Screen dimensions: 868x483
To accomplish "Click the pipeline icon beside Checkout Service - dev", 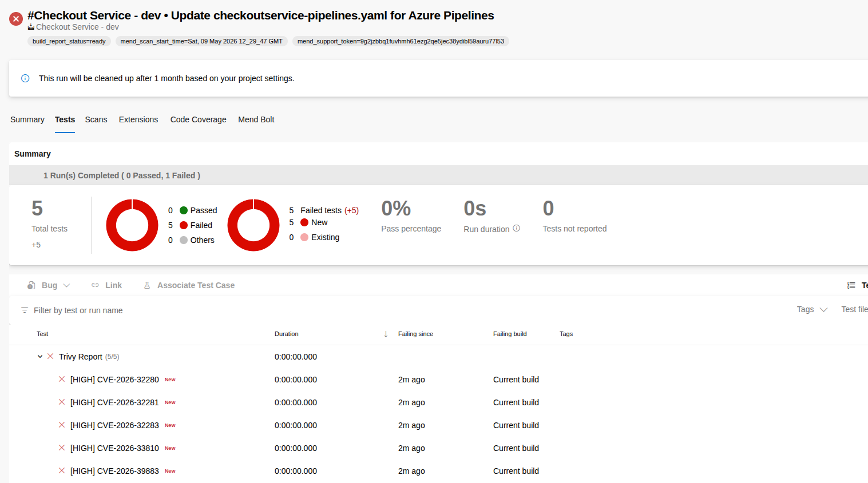I will 31,27.
